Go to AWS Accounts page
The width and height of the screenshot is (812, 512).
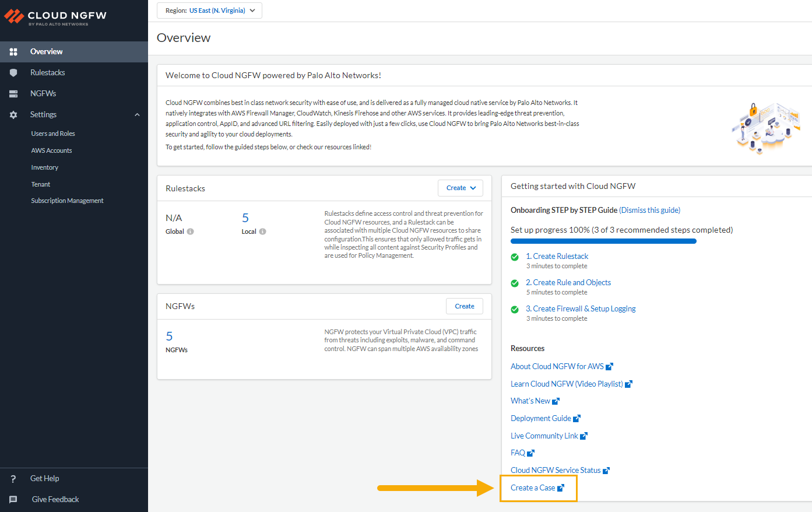(x=51, y=150)
